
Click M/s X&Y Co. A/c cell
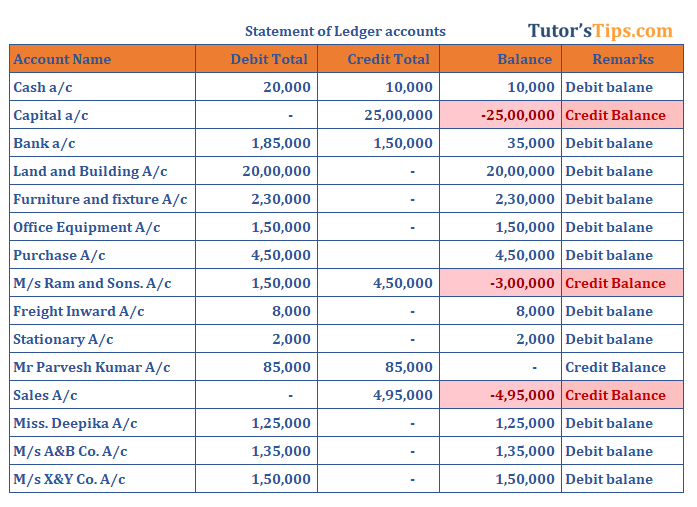[x=102, y=479]
